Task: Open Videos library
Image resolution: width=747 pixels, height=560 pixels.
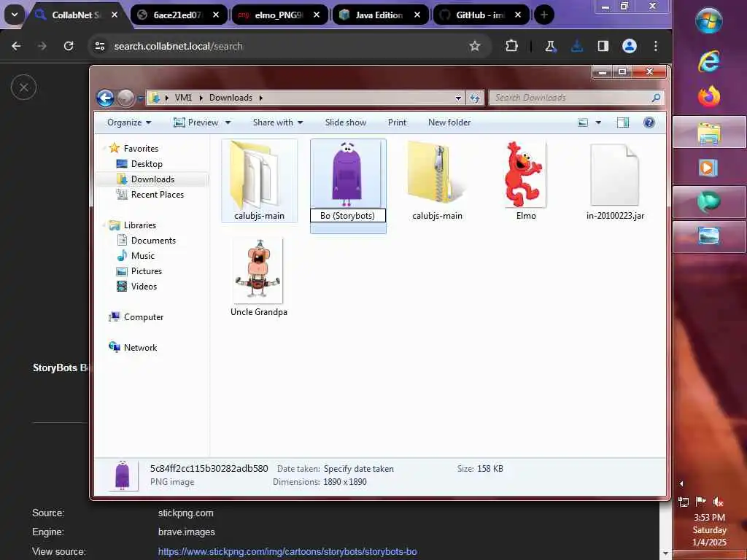Action: pos(144,286)
